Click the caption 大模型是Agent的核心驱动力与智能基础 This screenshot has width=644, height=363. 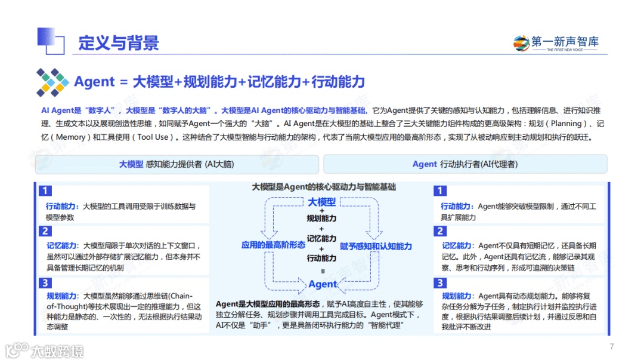point(324,187)
